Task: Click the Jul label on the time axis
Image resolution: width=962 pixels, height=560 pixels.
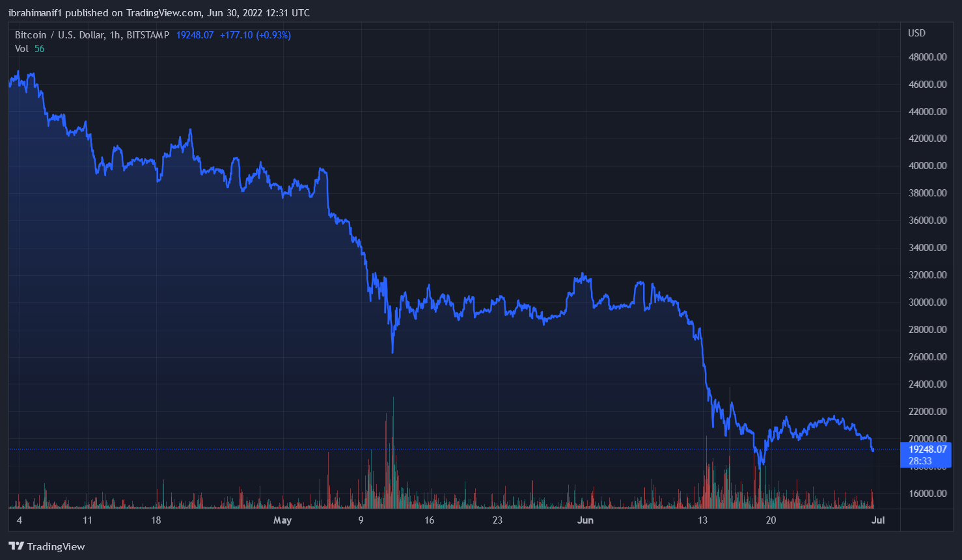Action: (x=879, y=520)
